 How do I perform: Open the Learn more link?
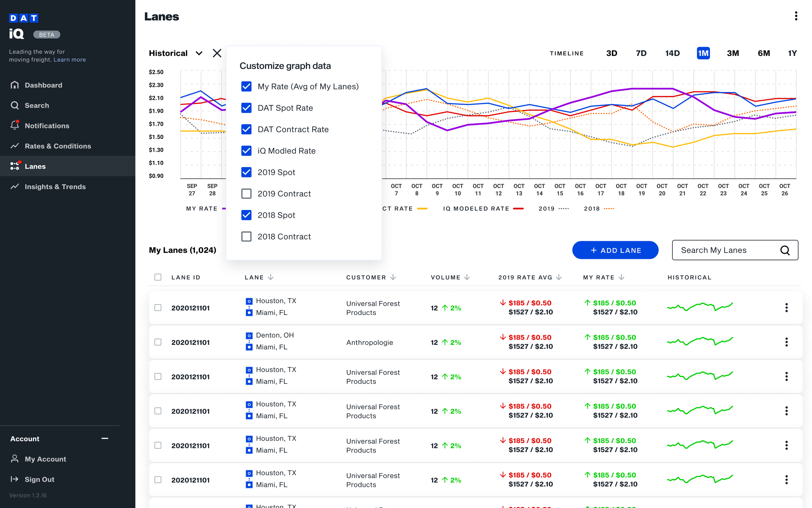[x=70, y=59]
